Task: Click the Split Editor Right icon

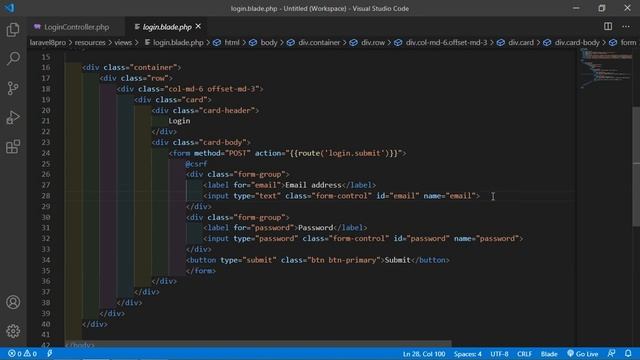Action: (608, 27)
